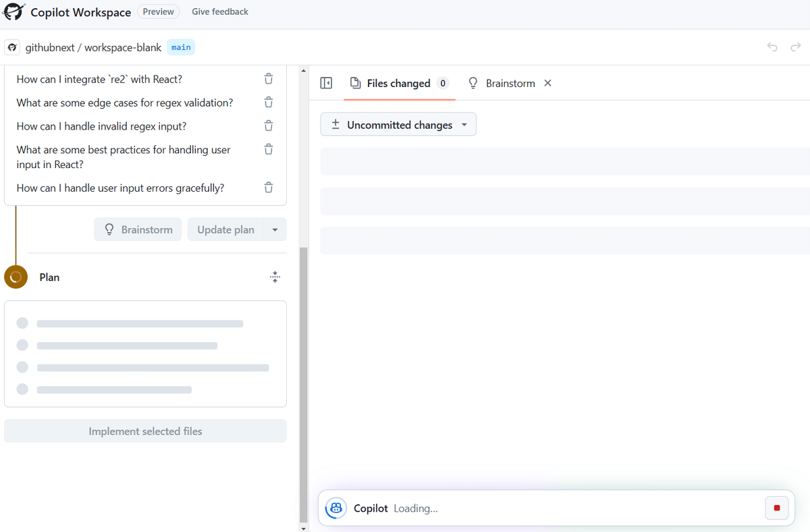Stop Copilot loading with red stop icon
The height and width of the screenshot is (532, 810).
[x=777, y=508]
